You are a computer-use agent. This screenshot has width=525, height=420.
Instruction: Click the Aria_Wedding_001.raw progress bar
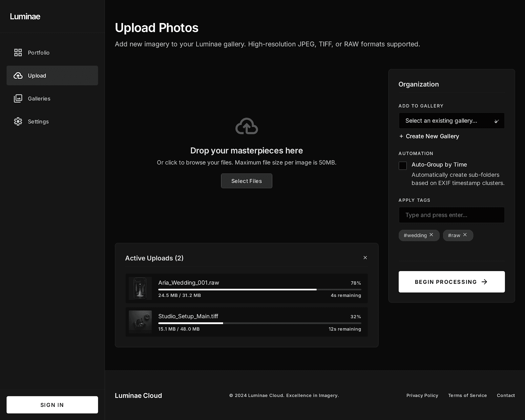260,289
